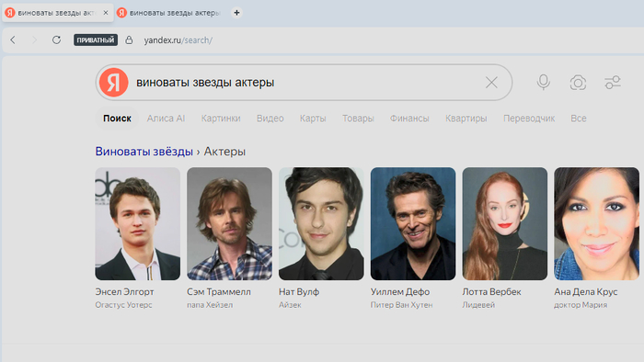Open Уиллем Дефо photo thumbnail
The height and width of the screenshot is (362, 644).
413,223
